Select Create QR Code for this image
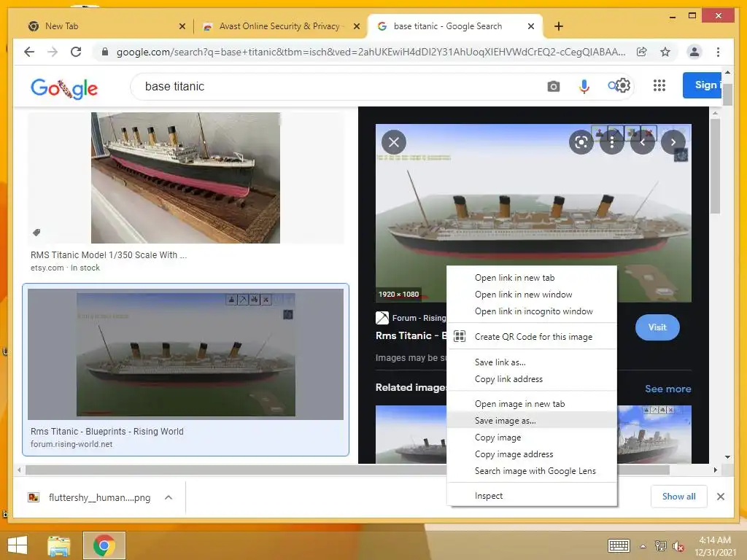Screen dimensions: 747x560 point(532,337)
